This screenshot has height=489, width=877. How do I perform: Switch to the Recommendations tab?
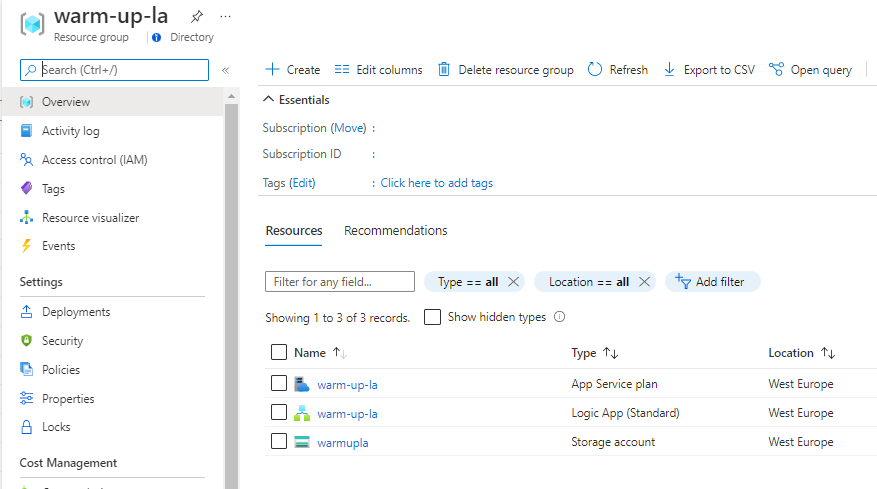click(x=395, y=231)
